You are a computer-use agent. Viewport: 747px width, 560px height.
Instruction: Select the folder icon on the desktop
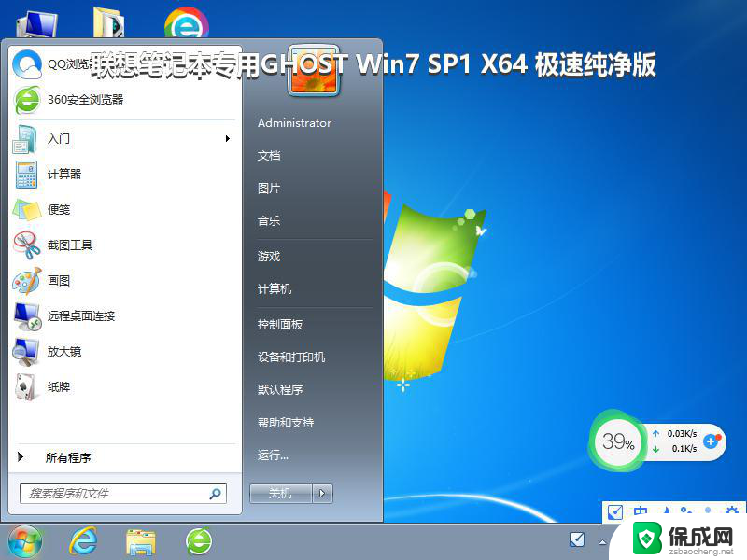[x=109, y=22]
